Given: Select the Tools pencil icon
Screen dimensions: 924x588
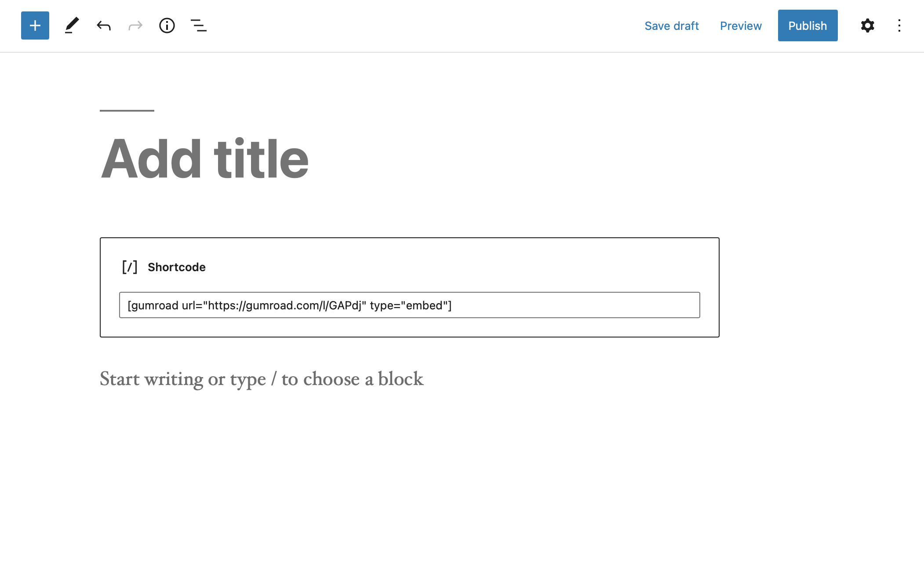Looking at the screenshot, I should click(x=72, y=25).
